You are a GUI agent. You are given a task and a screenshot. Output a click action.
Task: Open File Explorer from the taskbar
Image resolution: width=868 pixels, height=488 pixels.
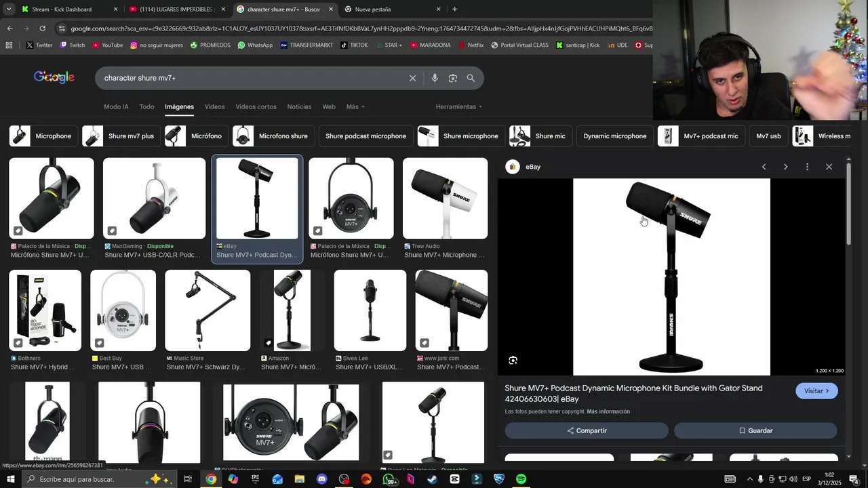[299, 479]
